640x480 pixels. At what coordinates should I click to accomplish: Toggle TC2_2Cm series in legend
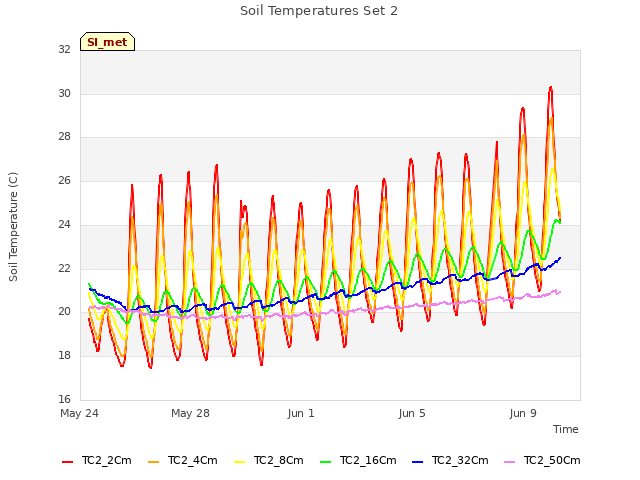click(97, 460)
